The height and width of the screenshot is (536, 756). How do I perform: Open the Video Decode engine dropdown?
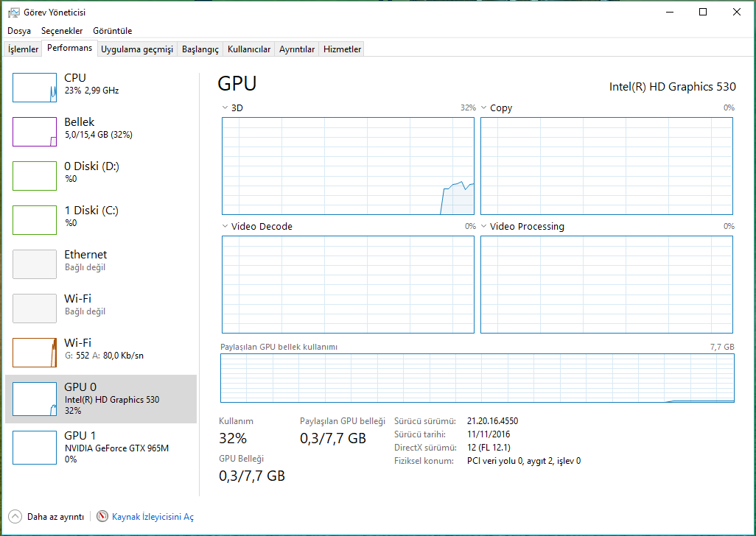click(x=225, y=227)
